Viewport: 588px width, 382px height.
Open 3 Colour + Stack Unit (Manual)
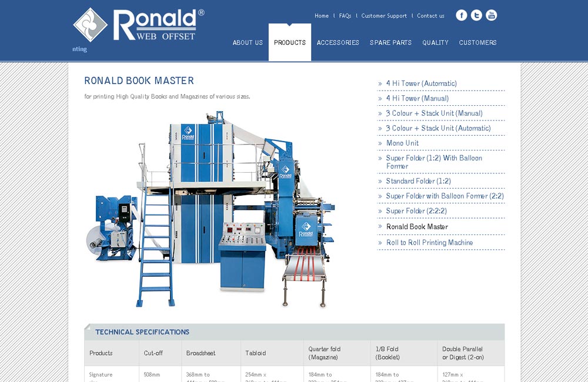434,113
